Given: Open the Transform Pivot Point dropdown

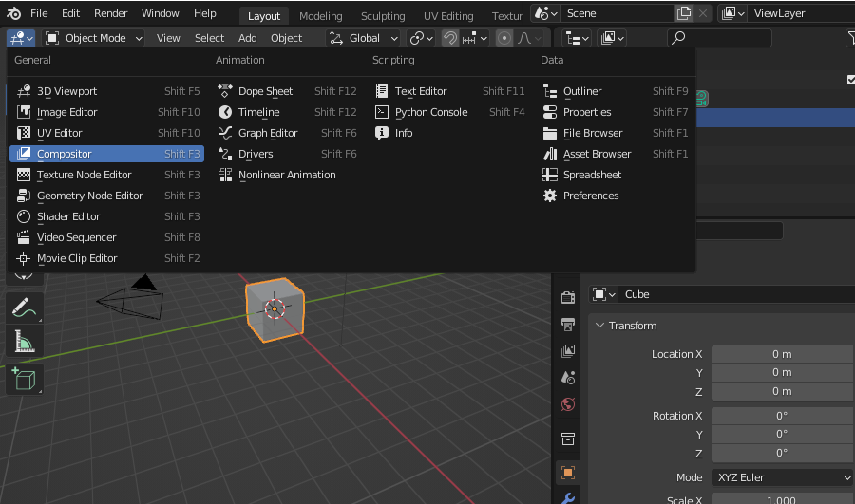Looking at the screenshot, I should pyautogui.click(x=421, y=38).
